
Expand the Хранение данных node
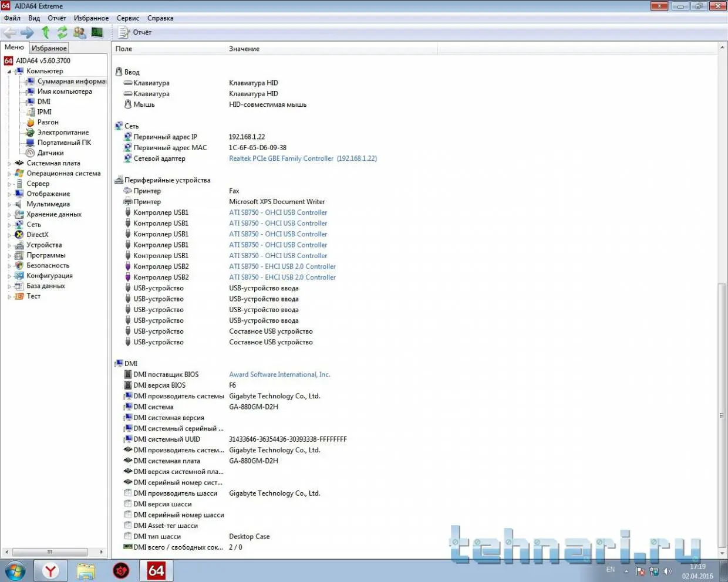(9, 215)
